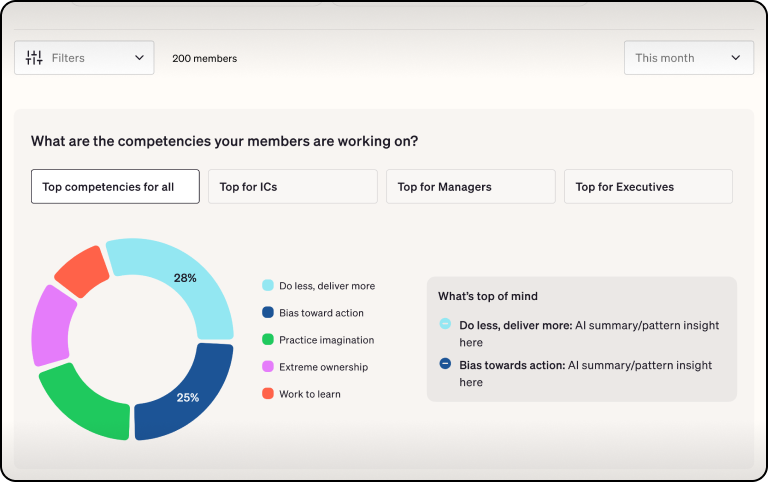Viewport: 768px width, 482px height.
Task: Click the light blue 28% donut segment
Action: [185, 282]
